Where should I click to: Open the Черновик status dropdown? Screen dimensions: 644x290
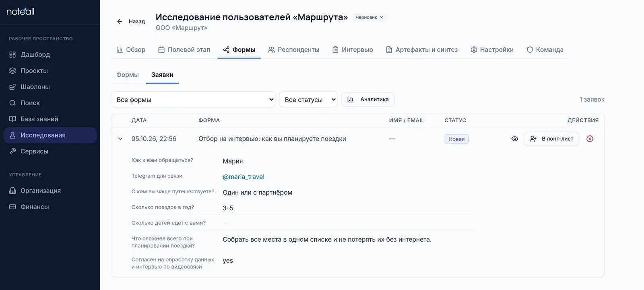tap(369, 17)
